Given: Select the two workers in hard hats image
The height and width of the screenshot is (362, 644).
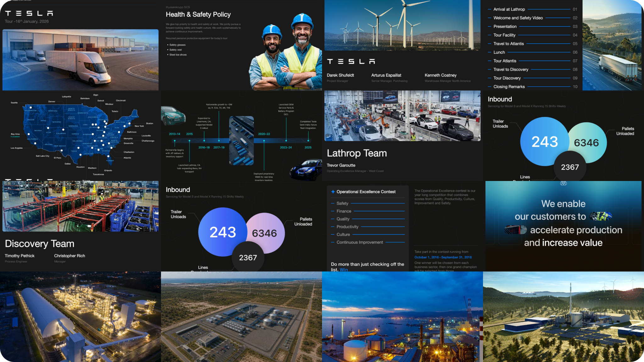Looking at the screenshot, I should point(285,52).
